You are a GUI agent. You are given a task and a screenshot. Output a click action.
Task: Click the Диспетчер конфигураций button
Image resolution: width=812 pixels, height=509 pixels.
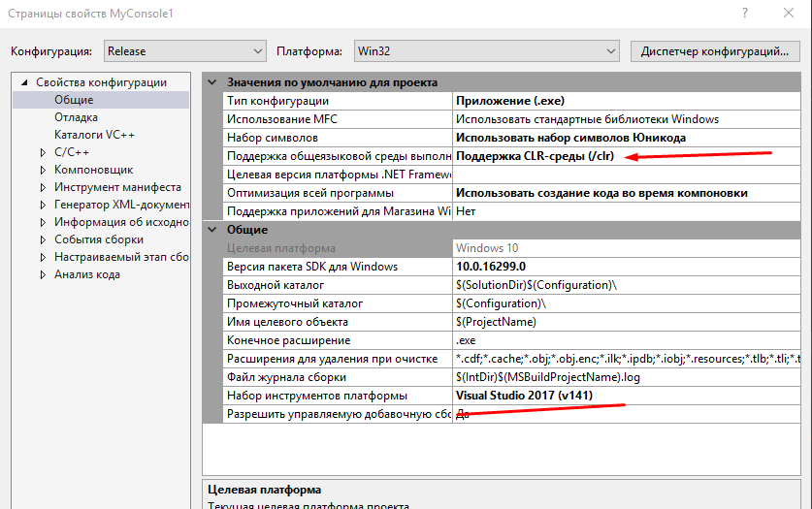tap(713, 50)
